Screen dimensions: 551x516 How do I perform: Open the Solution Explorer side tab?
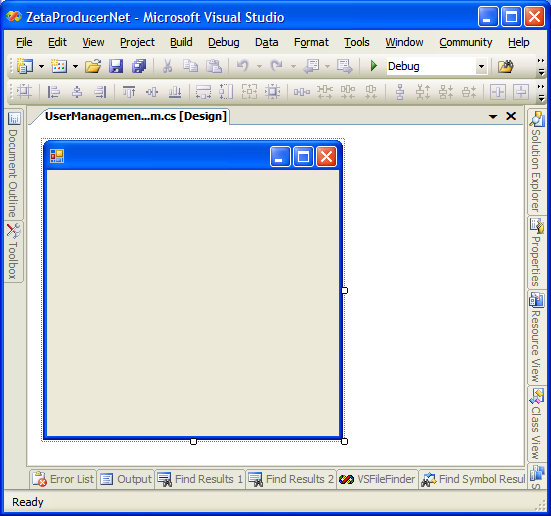(536, 161)
